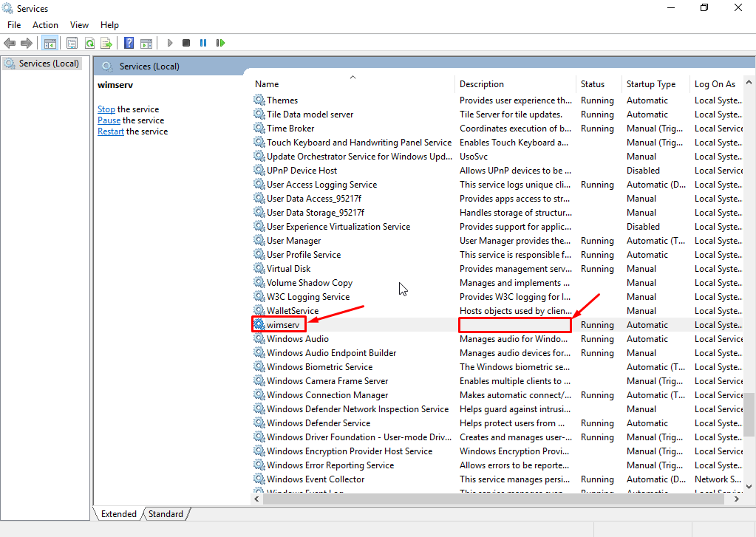Click the vertical scrollbar up arrow
This screenshot has width=756, height=537.
tap(749, 83)
